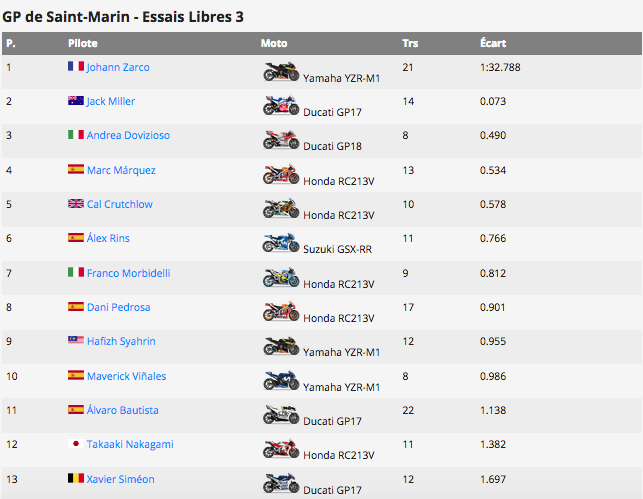Go to Marc Márquez's profile

coord(121,170)
